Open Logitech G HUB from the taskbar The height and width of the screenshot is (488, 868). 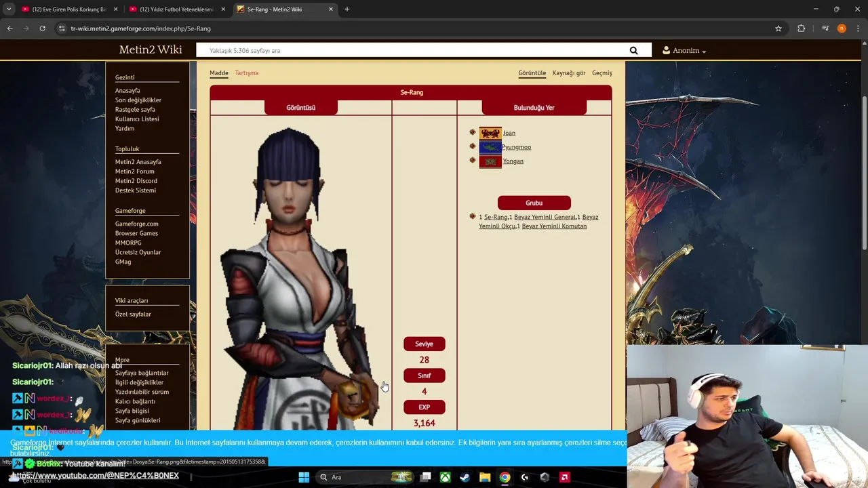pyautogui.click(x=524, y=477)
